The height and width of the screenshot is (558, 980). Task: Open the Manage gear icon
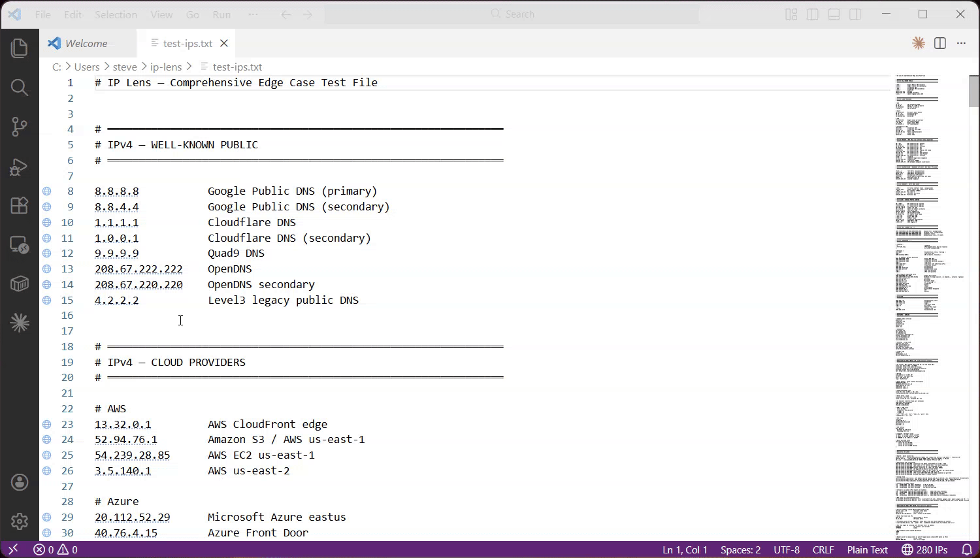tap(20, 521)
